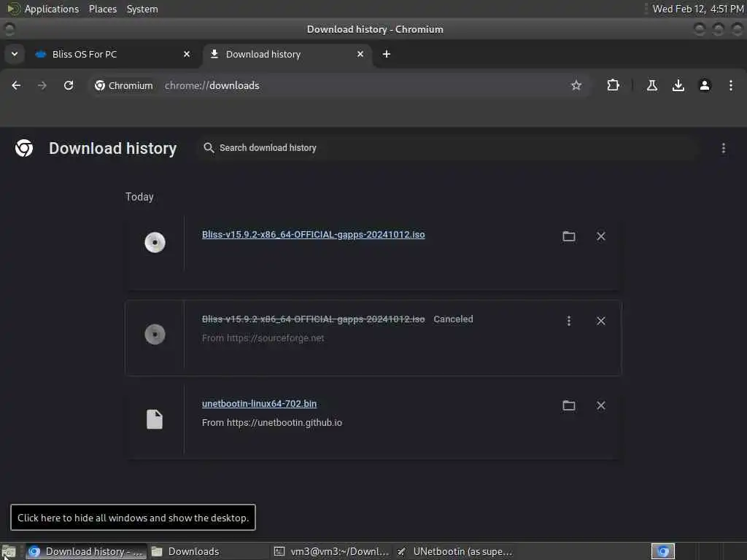Screen dimensions: 747x560
Task: Switch to the UNetbootin taskbar window
Action: (x=455, y=551)
